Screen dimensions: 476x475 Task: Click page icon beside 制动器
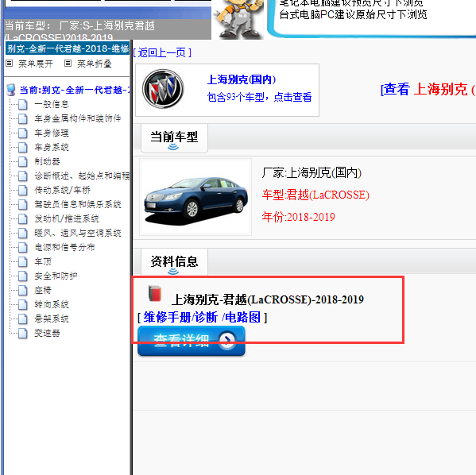click(23, 161)
